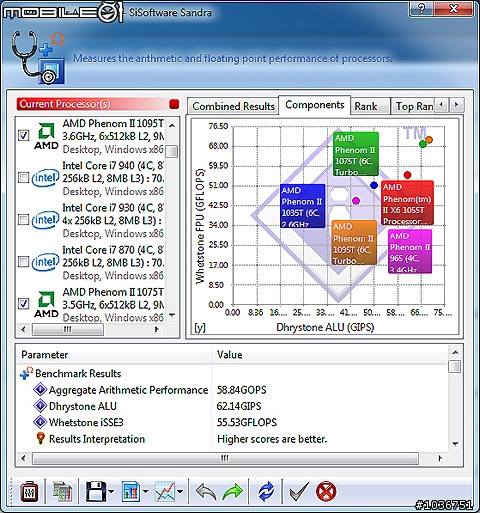
Task: Go forward with the green arrow icon
Action: (232, 492)
